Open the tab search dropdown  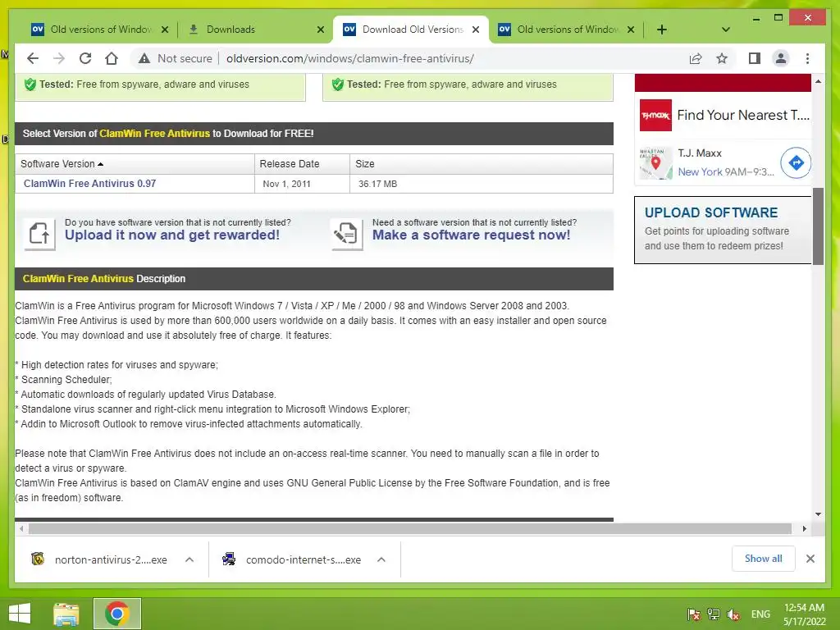726,30
